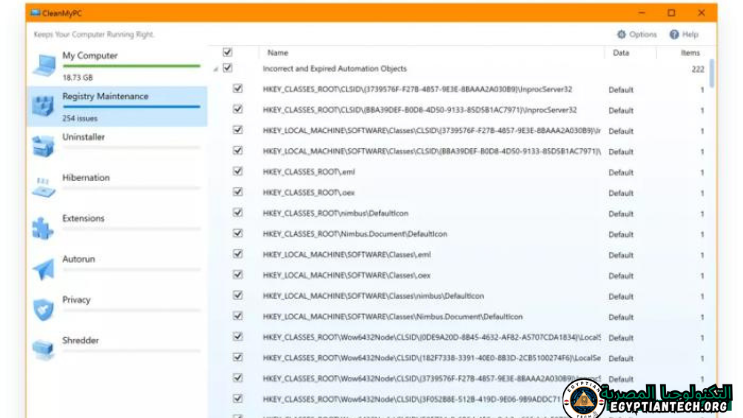Click the Autorun paper plane icon
The height and width of the screenshot is (418, 743).
pyautogui.click(x=44, y=269)
